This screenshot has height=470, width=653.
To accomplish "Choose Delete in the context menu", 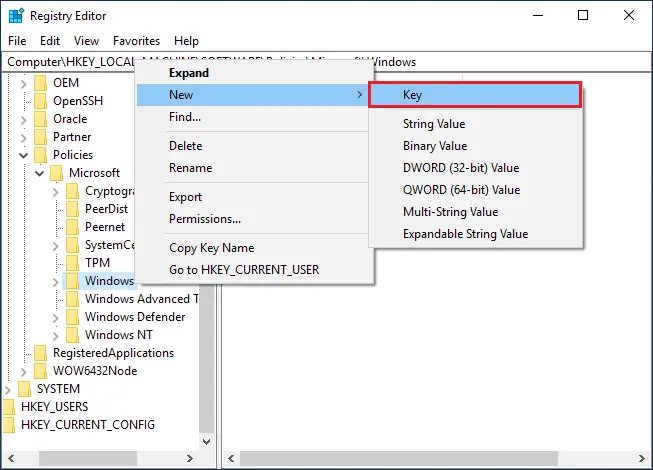I will (x=252, y=146).
